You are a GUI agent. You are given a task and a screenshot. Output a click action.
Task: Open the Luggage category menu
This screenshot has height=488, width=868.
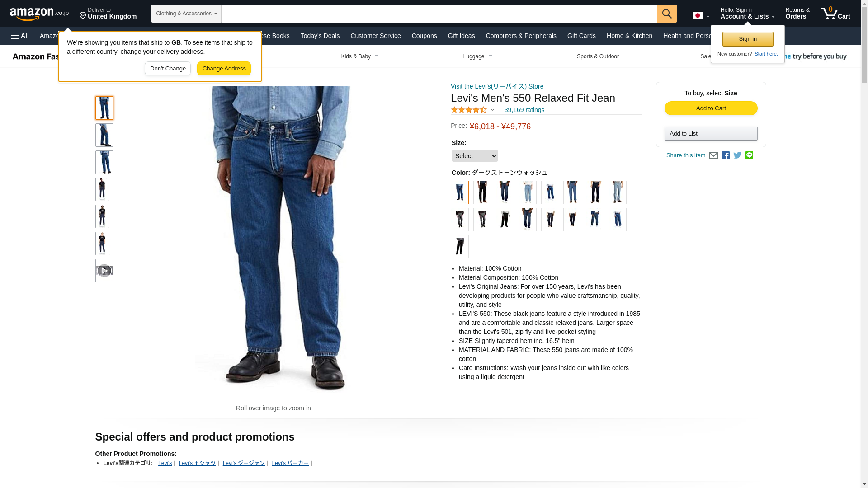(x=478, y=56)
